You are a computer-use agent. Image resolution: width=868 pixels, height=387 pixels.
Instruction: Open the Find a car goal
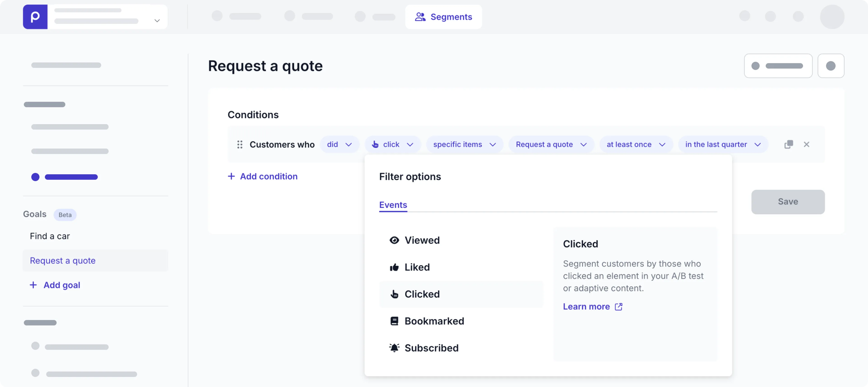pos(50,236)
